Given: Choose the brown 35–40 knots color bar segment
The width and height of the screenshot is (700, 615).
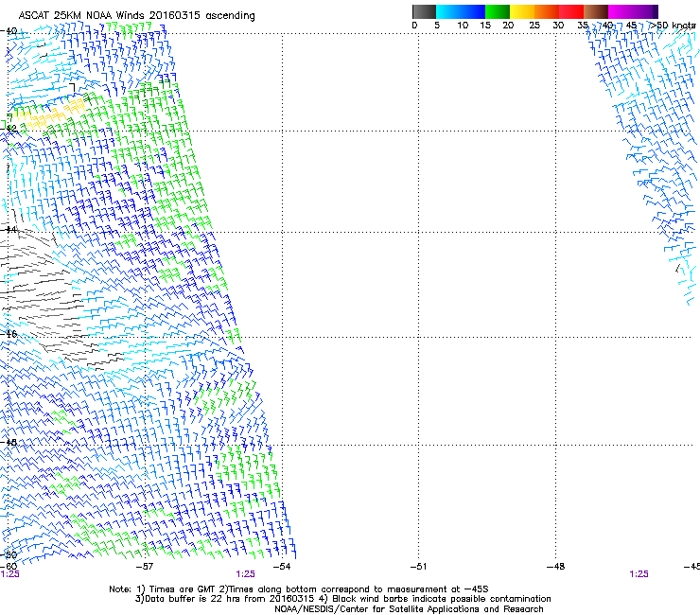Looking at the screenshot, I should tap(596, 11).
